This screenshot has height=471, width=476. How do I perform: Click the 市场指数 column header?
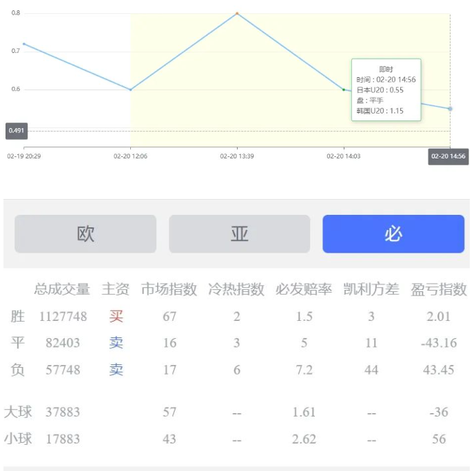tap(169, 289)
